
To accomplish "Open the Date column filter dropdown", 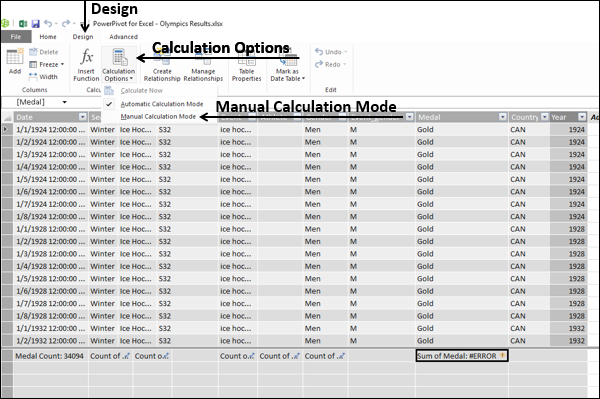I will 83,117.
